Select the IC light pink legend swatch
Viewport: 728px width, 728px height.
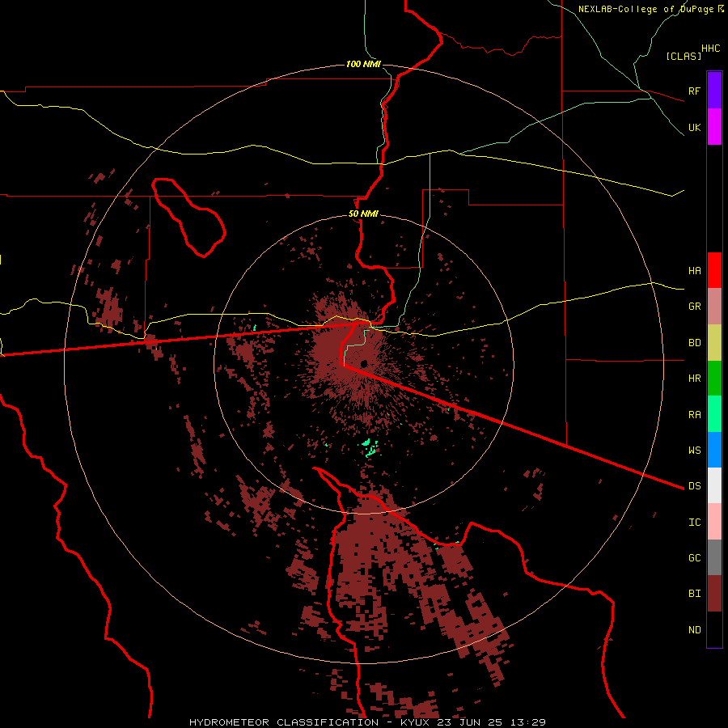[x=714, y=522]
